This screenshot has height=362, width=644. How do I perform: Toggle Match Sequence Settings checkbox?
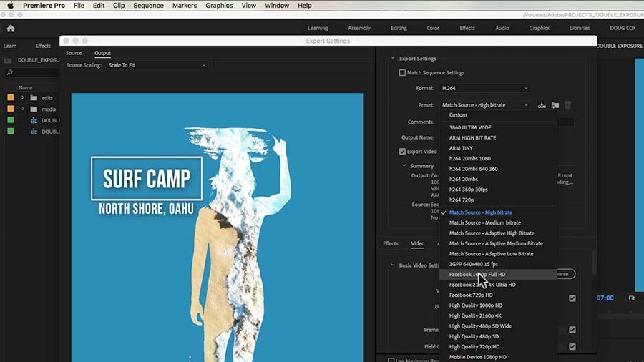(402, 73)
